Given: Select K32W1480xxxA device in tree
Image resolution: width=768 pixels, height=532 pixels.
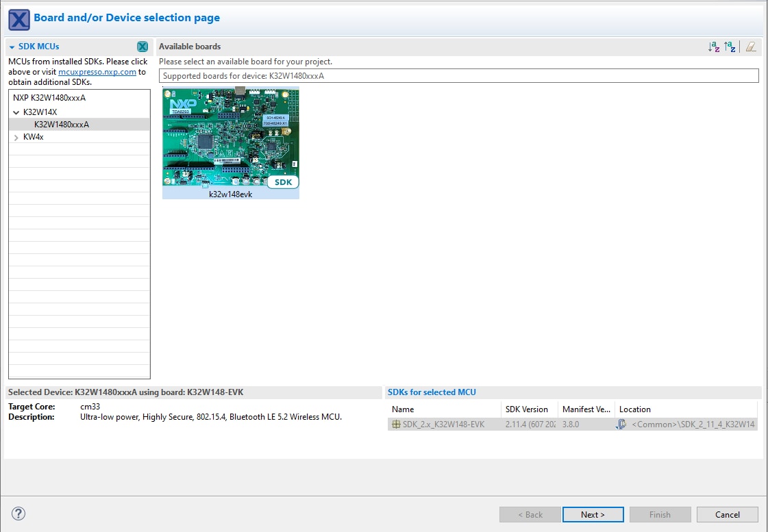Looking at the screenshot, I should click(62, 125).
